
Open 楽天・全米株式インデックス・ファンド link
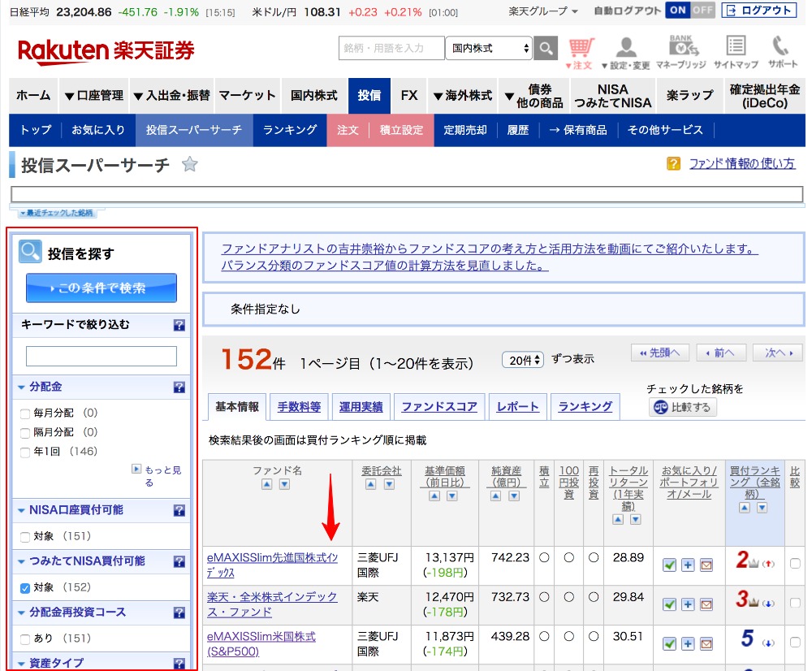coord(272,604)
